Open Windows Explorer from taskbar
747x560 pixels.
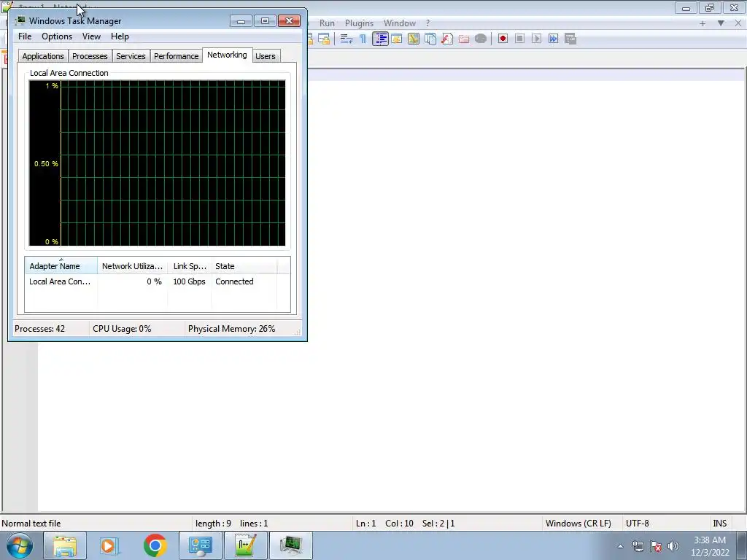(x=65, y=545)
